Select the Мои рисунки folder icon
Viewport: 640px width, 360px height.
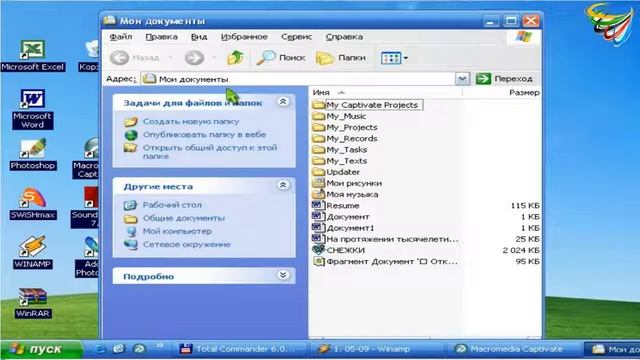pyautogui.click(x=318, y=183)
